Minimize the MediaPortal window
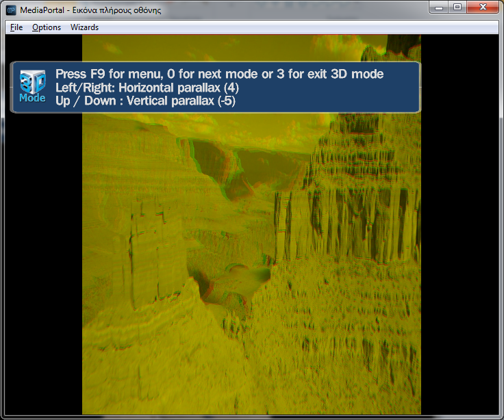The width and height of the screenshot is (504, 420). [439, 8]
